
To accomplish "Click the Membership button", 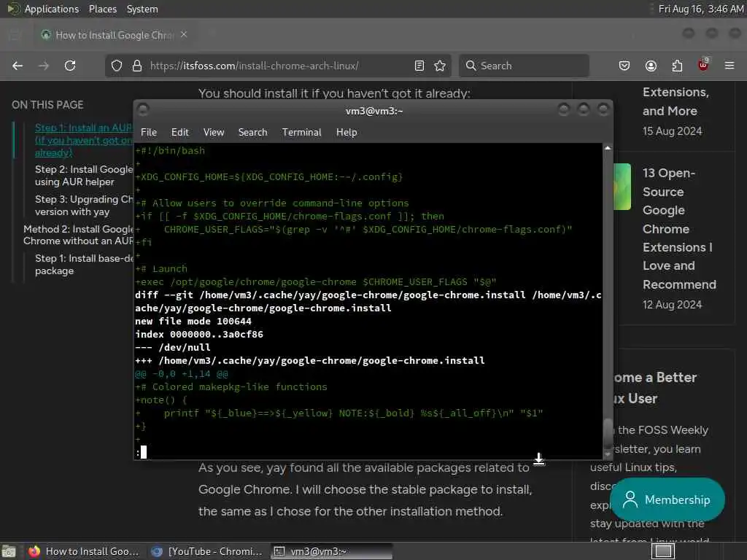I will pyautogui.click(x=667, y=499).
